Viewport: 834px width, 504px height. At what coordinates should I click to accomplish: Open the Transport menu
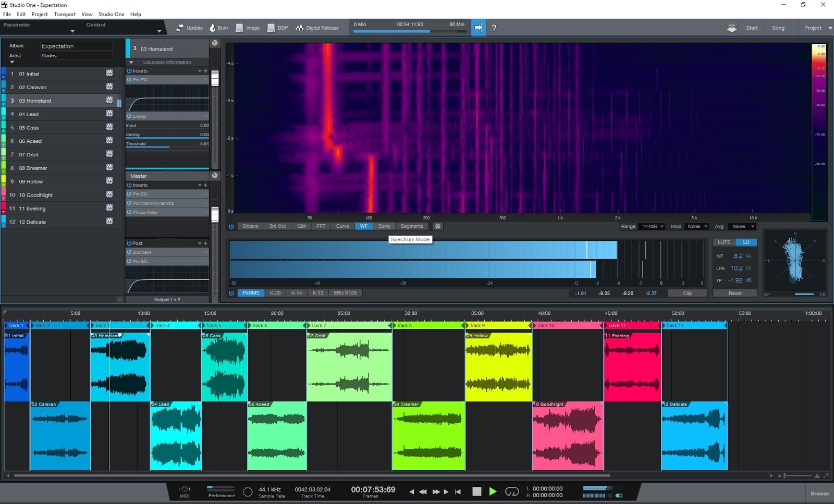(65, 14)
